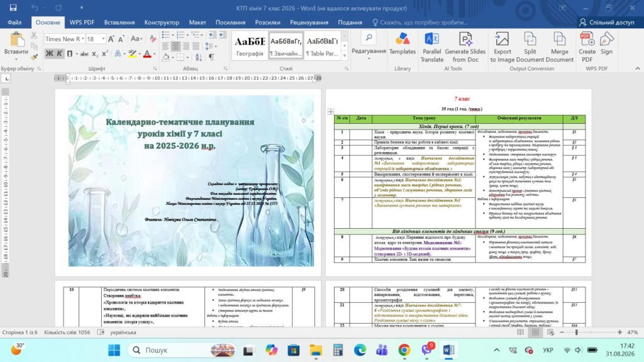The width and height of the screenshot is (644, 362).
Task: Toggle strikethrough (abc) formatting
Action: [x=84, y=54]
